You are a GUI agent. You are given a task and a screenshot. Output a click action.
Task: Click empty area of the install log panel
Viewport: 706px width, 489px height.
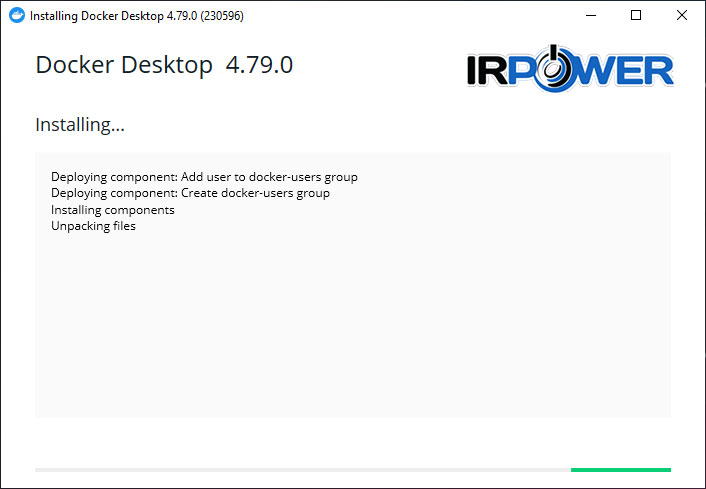pos(353,324)
